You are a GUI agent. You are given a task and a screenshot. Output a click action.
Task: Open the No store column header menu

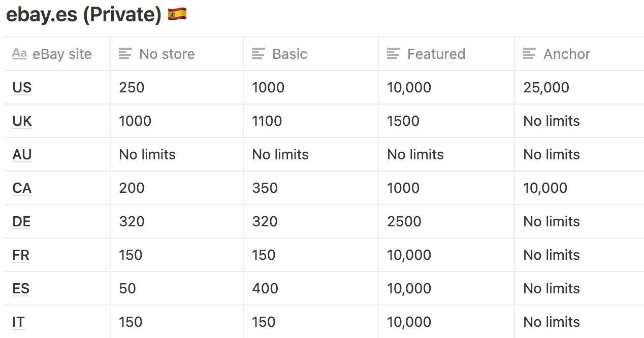pos(177,54)
